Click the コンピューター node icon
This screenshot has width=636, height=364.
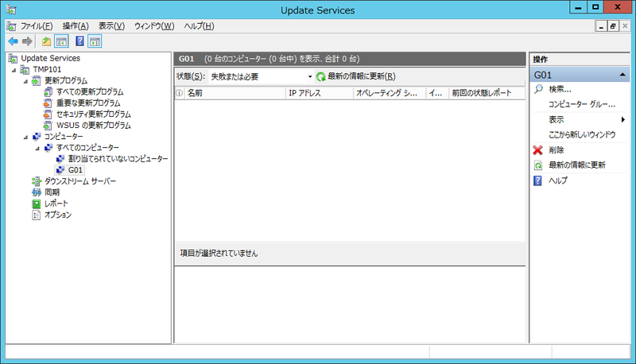click(x=36, y=137)
